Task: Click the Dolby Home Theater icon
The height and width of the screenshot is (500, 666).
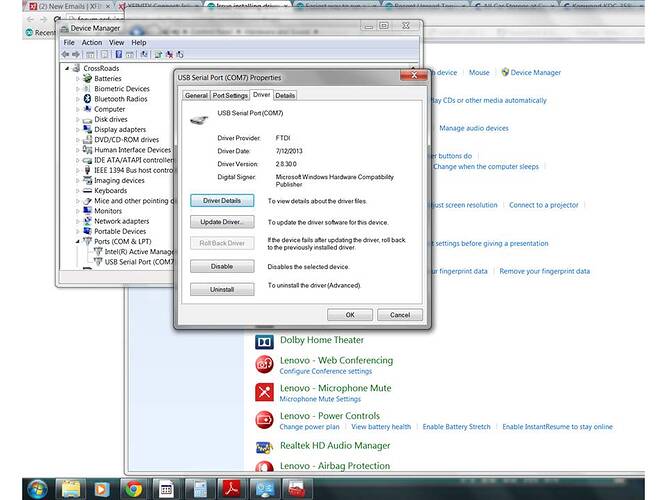Action: [x=264, y=342]
